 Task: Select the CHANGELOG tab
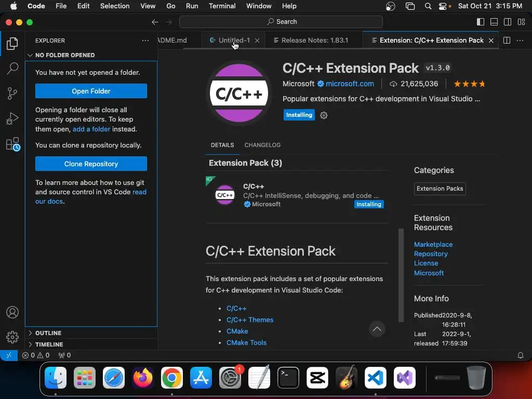pyautogui.click(x=262, y=145)
